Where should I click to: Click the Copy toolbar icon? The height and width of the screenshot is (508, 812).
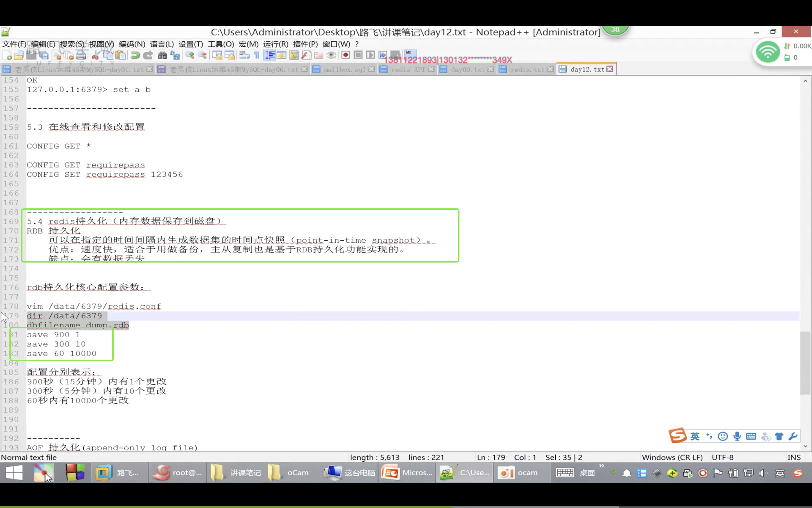tap(108, 55)
